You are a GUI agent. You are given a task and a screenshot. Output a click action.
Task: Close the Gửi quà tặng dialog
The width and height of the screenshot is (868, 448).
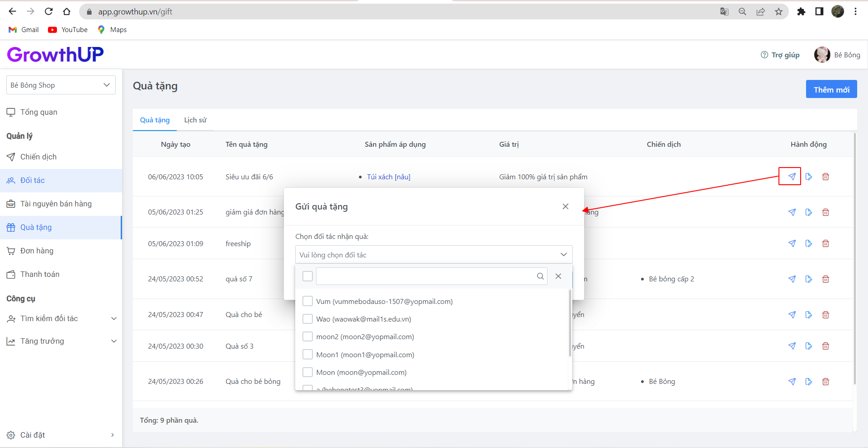tap(565, 206)
